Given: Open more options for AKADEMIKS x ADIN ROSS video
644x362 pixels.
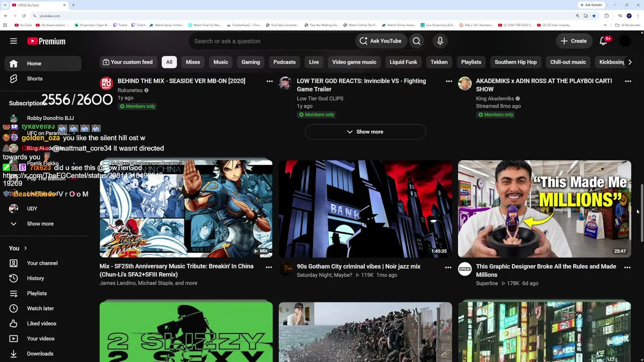Looking at the screenshot, I should click(x=628, y=81).
